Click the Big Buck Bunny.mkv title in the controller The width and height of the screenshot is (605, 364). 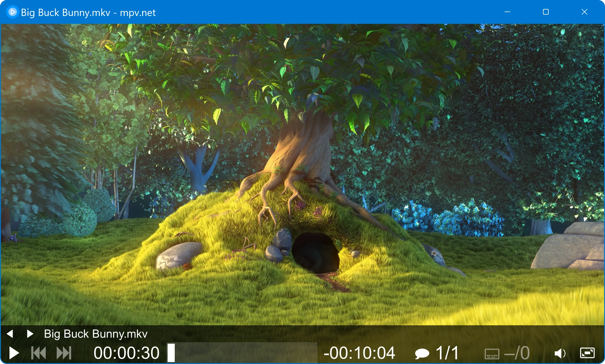pyautogui.click(x=96, y=334)
